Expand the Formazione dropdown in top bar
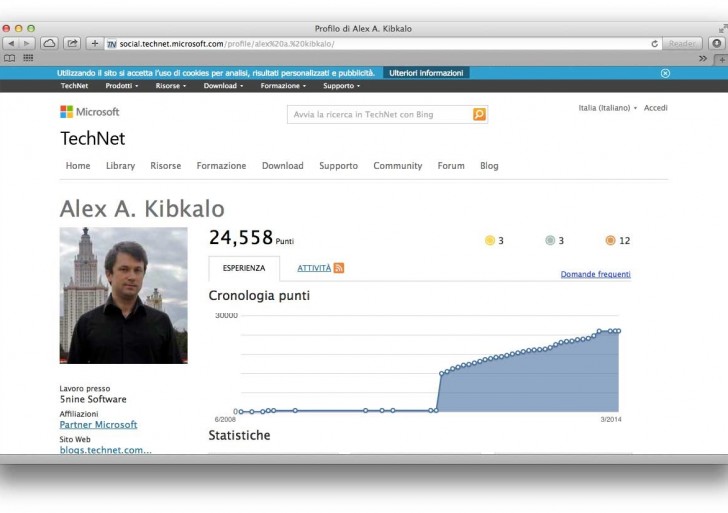Image resolution: width=728 pixels, height=513 pixels. pyautogui.click(x=282, y=86)
